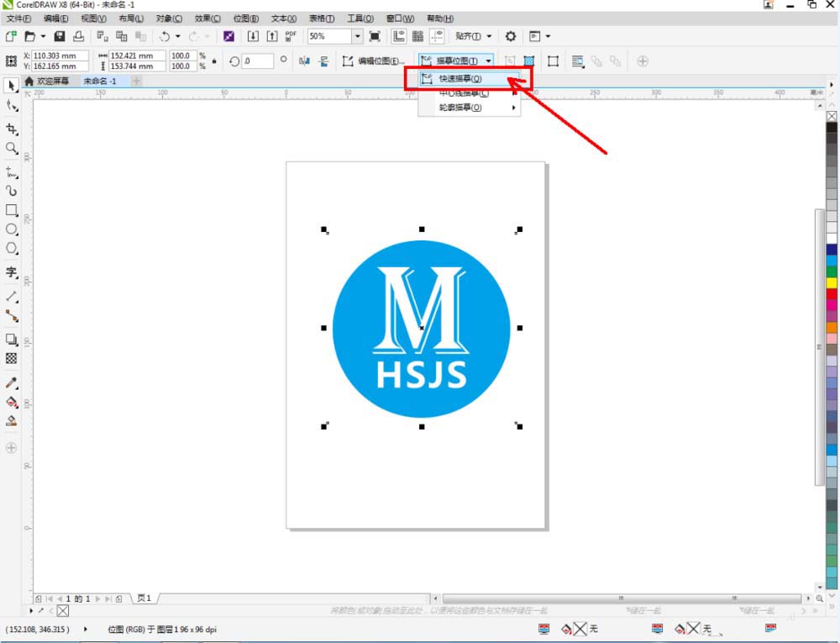Click the 页1 page tab

pyautogui.click(x=144, y=598)
